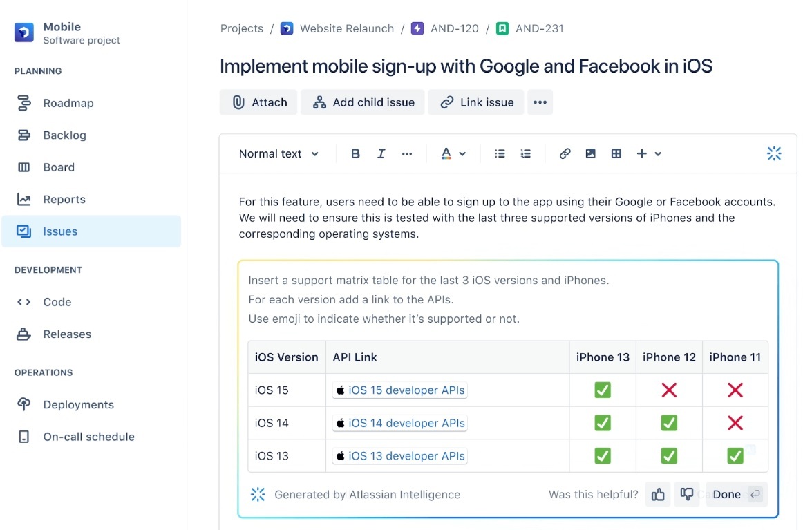Expand the text color dropdown arrow
812x530 pixels.
(x=462, y=153)
